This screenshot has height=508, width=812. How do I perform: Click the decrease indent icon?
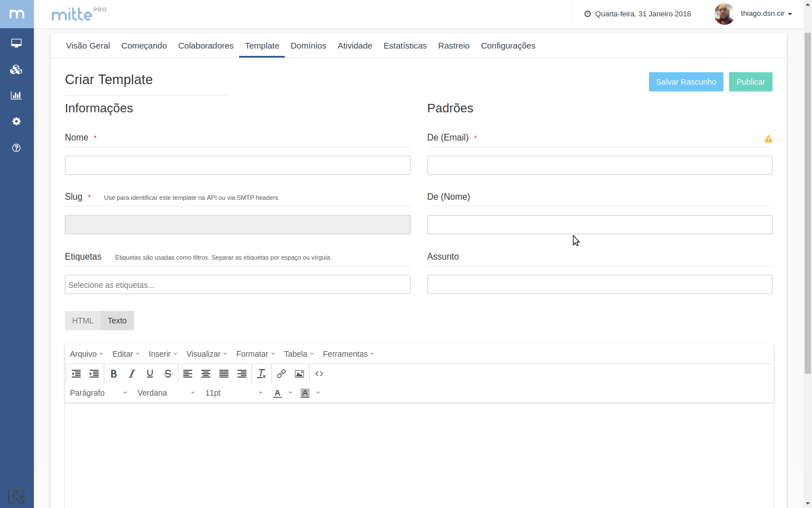tap(76, 374)
